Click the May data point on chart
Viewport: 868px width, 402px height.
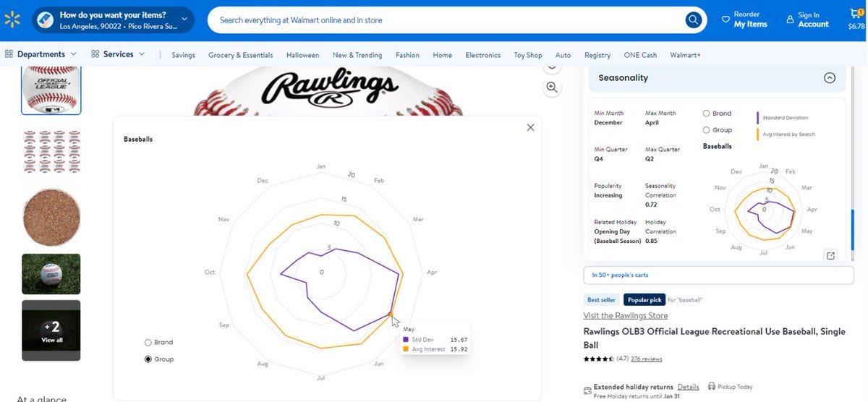[391, 313]
